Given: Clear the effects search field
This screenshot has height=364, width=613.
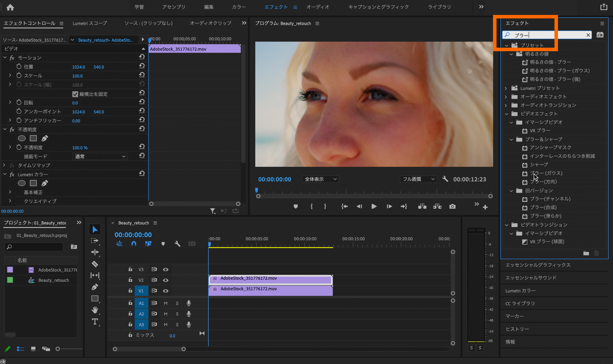Looking at the screenshot, I should [x=588, y=35].
